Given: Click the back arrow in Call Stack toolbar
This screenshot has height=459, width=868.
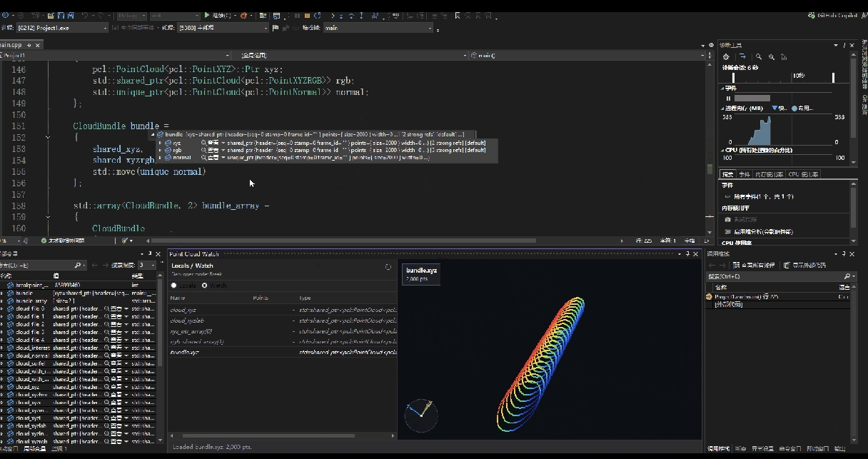Looking at the screenshot, I should tap(711, 265).
